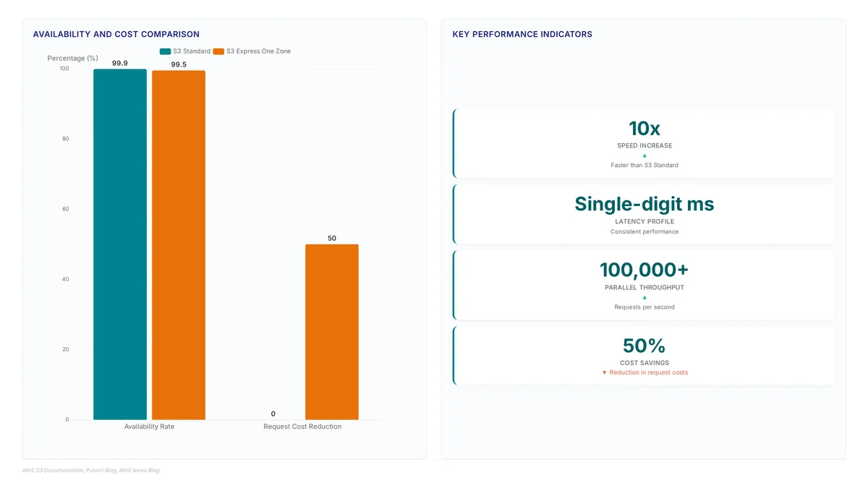Click the 10x Speed Increase card

[x=644, y=143]
